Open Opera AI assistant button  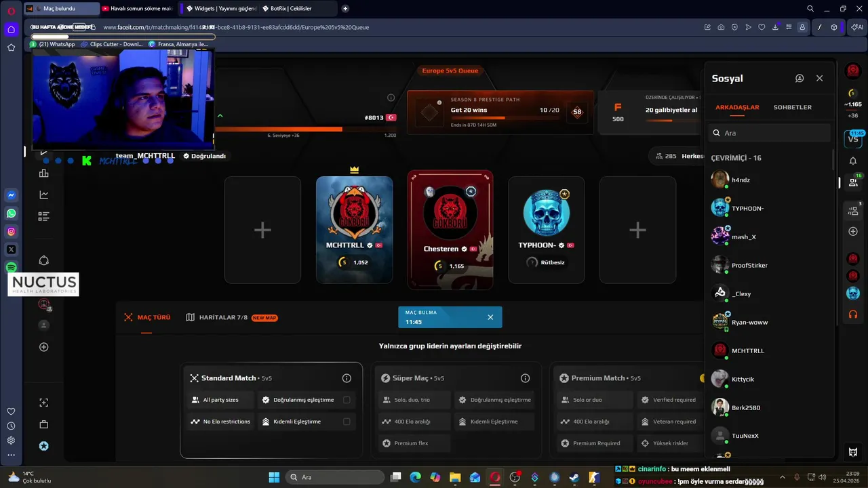pos(857,27)
